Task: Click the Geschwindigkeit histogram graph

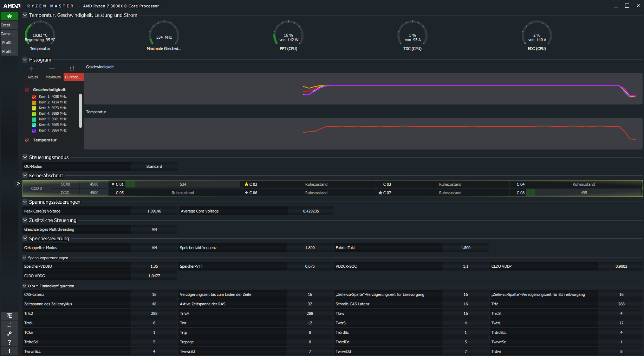Action: click(x=363, y=89)
